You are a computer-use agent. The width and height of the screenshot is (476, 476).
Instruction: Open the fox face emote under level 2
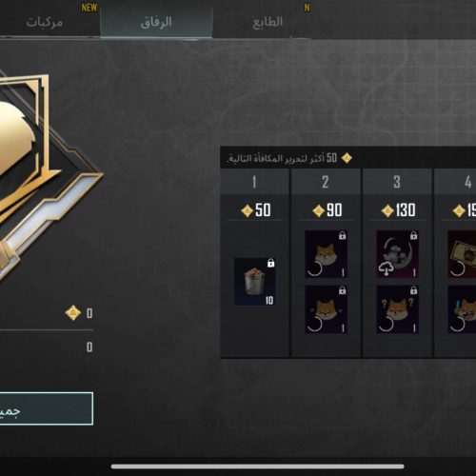[326, 254]
